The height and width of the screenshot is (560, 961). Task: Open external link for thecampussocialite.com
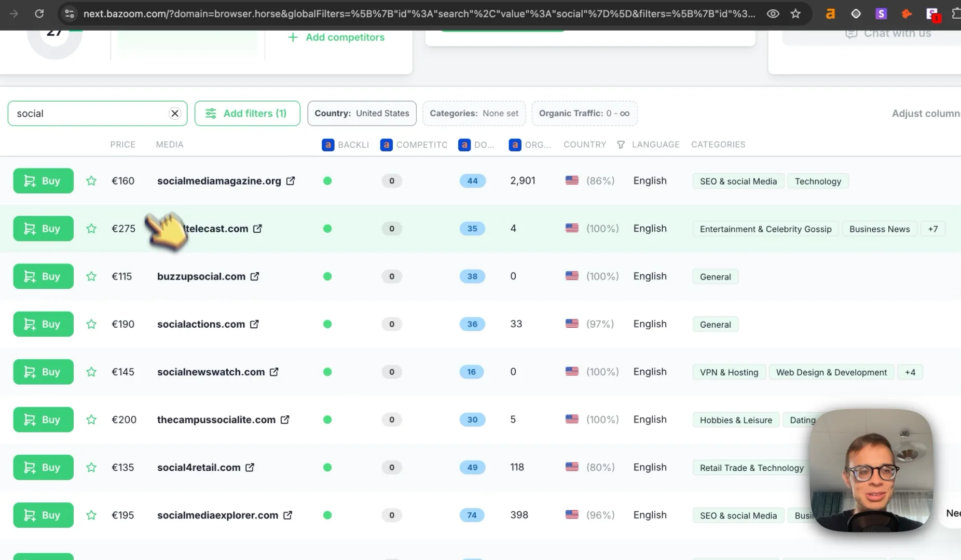tap(285, 419)
